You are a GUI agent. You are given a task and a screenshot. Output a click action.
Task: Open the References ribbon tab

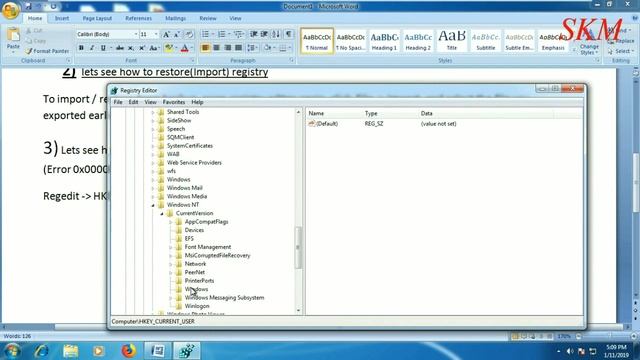(x=138, y=18)
